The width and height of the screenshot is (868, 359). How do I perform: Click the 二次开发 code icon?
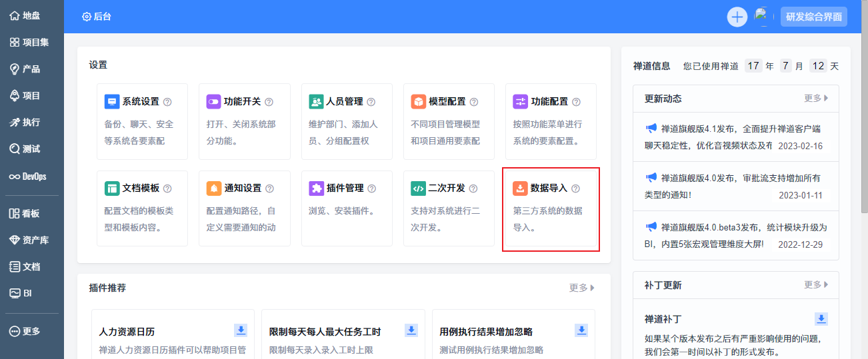coord(418,188)
